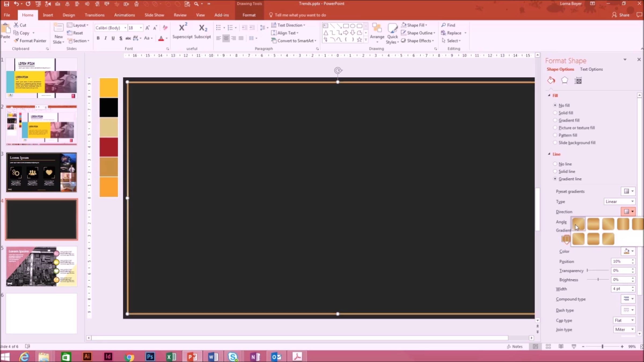Select the Solid fill radio button
644x362 pixels.
pos(555,113)
